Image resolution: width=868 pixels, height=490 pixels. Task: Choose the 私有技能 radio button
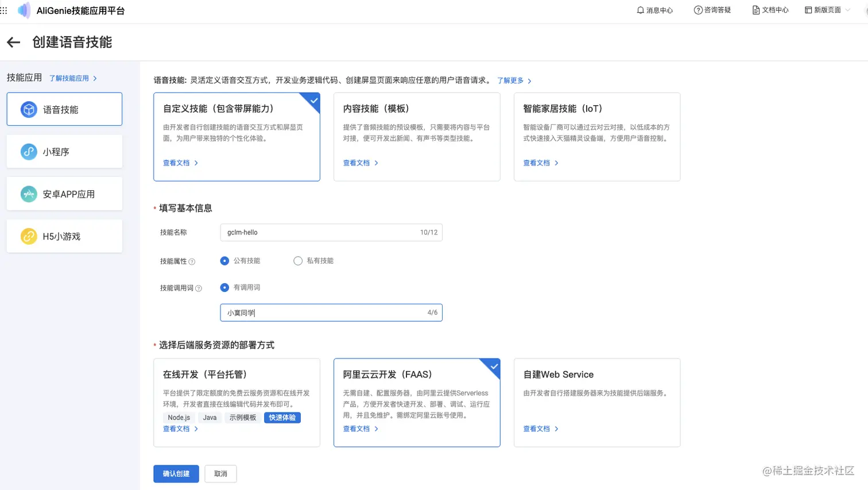pos(298,261)
